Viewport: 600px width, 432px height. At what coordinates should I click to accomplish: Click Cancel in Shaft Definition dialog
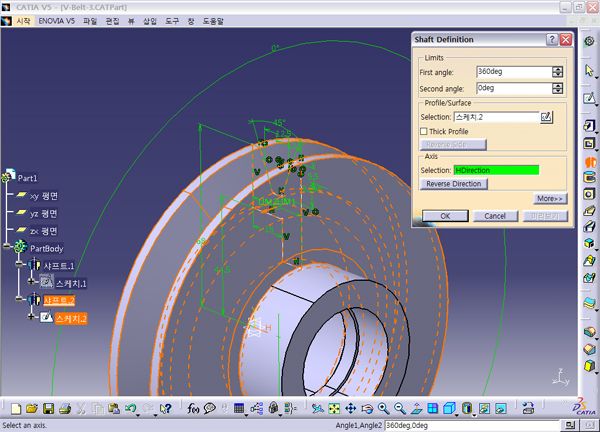495,216
